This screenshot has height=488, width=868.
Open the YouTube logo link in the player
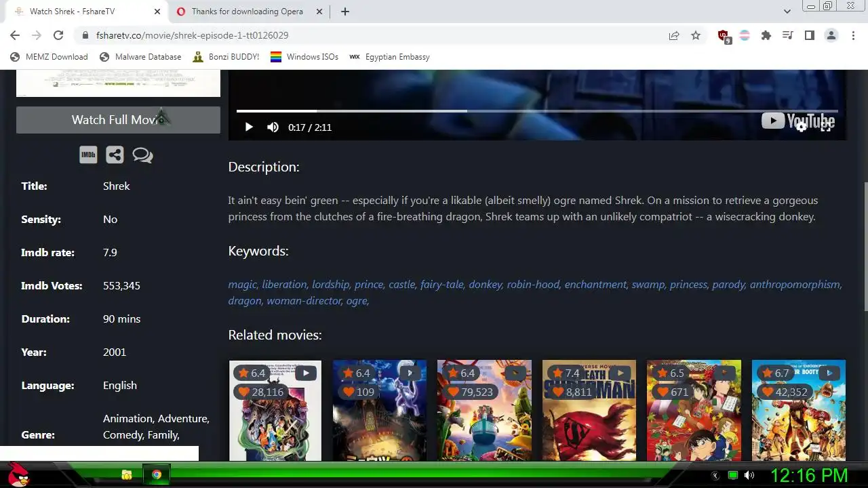tap(797, 121)
